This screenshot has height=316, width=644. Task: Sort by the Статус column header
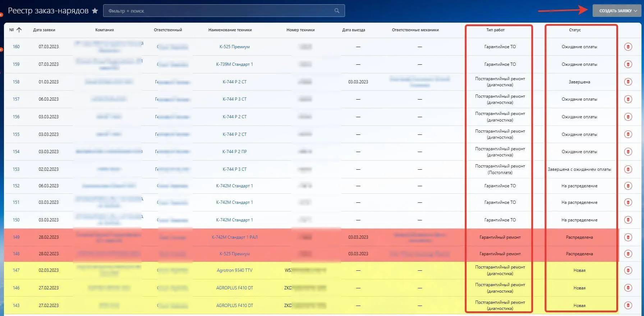(575, 30)
